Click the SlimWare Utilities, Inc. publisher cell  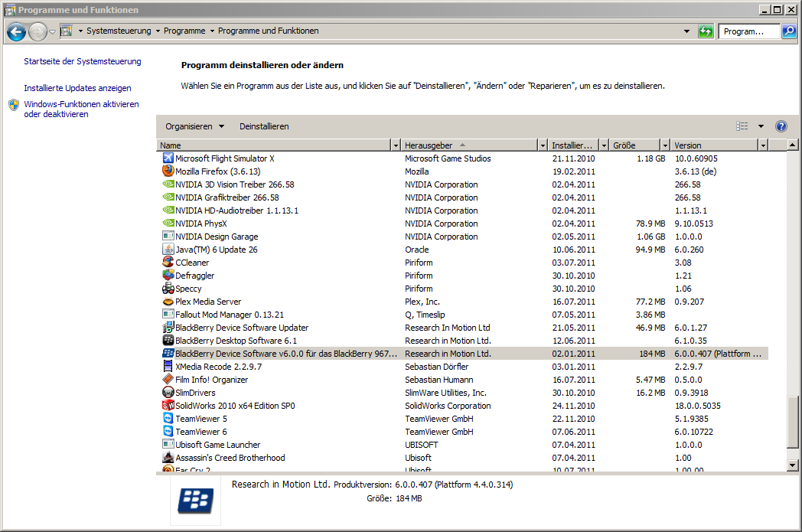tap(445, 393)
